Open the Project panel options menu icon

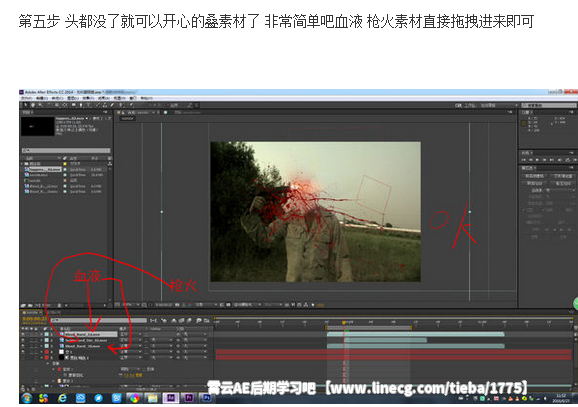(x=105, y=112)
